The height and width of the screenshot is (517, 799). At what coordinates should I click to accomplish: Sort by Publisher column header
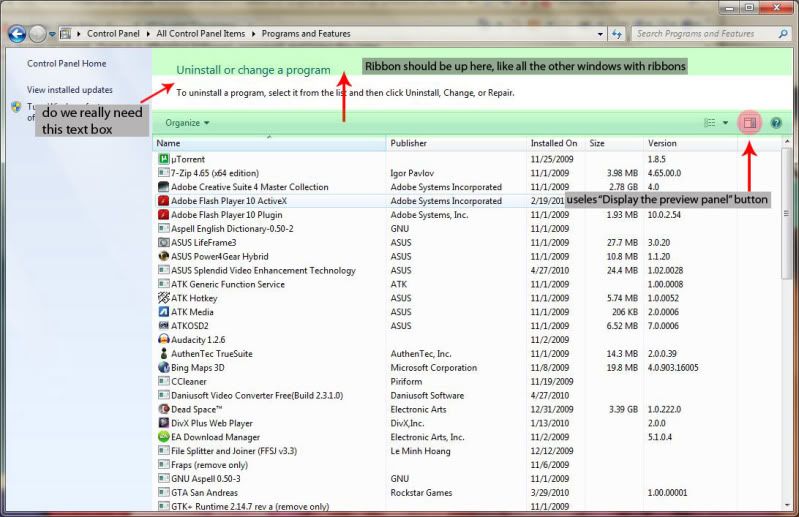456,143
